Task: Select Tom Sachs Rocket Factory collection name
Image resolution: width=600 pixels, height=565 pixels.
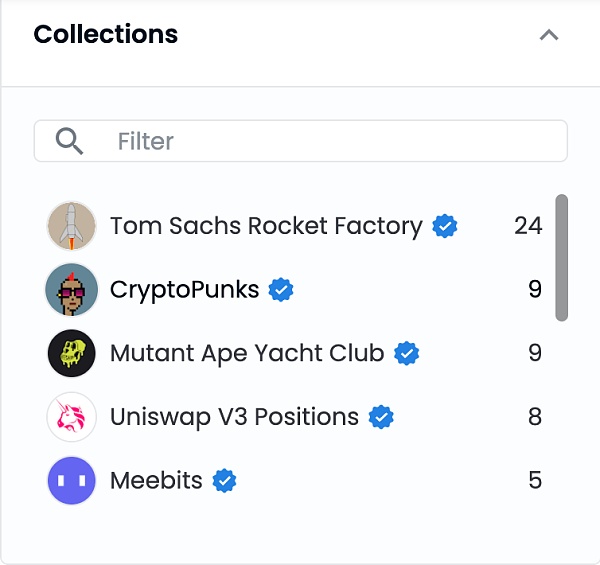Action: coord(266,226)
